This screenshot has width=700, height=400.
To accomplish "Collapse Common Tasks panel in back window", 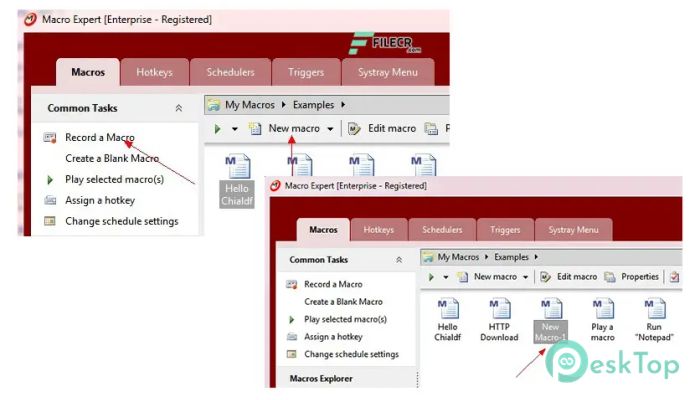I will tap(179, 108).
